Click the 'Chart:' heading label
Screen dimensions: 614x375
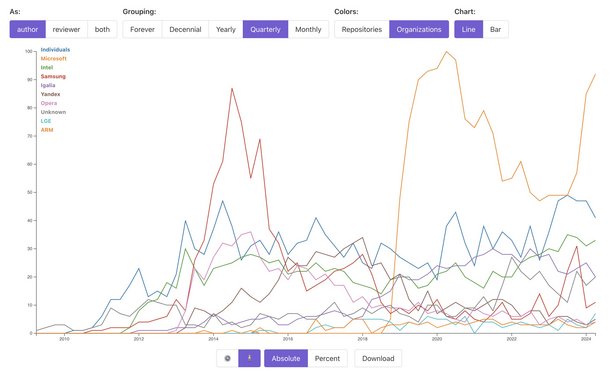click(x=465, y=12)
